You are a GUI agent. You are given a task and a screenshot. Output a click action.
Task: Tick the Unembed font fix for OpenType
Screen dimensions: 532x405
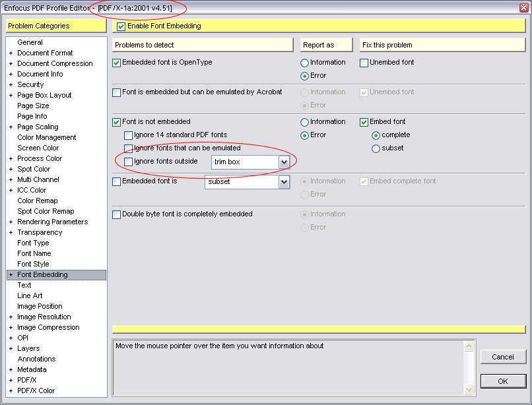pyautogui.click(x=364, y=63)
